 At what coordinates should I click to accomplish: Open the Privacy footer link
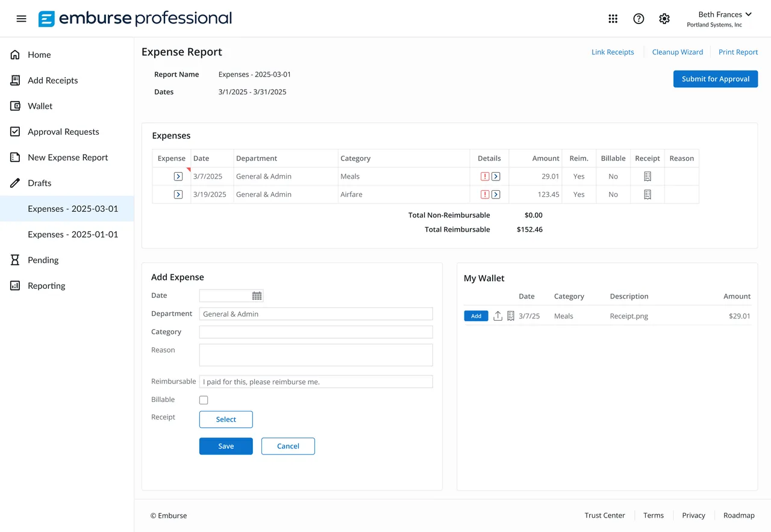(x=693, y=516)
